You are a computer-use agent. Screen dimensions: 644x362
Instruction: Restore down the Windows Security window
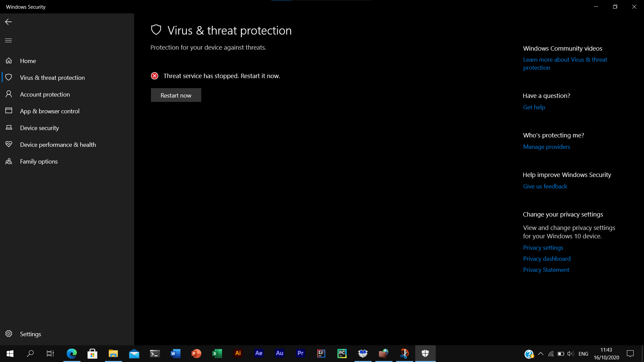pos(615,7)
